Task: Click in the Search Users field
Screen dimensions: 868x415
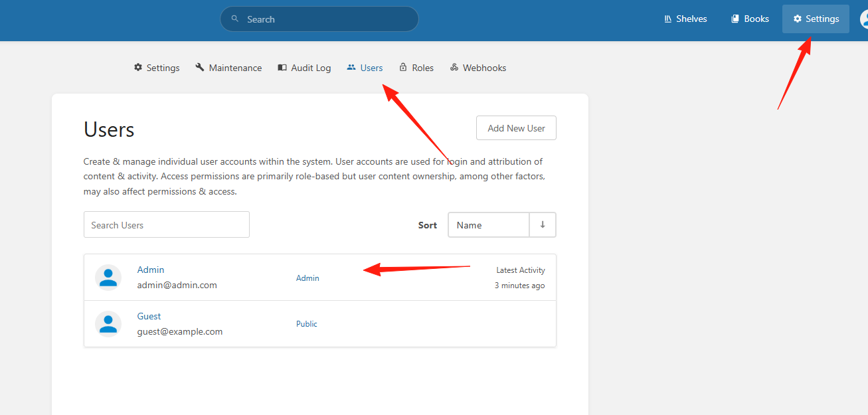Action: [x=167, y=224]
